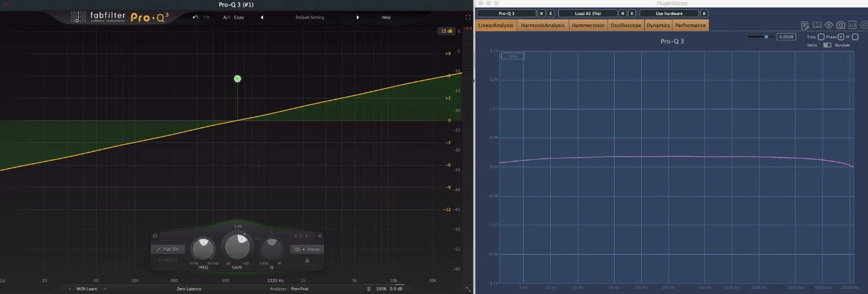Screen dimensions: 868x294
Task: Switch to the Oscilloscope tab
Action: click(x=626, y=25)
